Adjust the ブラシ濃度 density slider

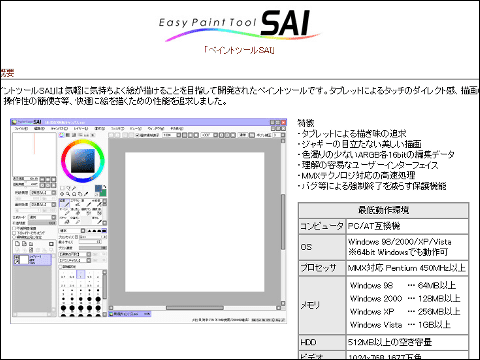coord(93,248)
